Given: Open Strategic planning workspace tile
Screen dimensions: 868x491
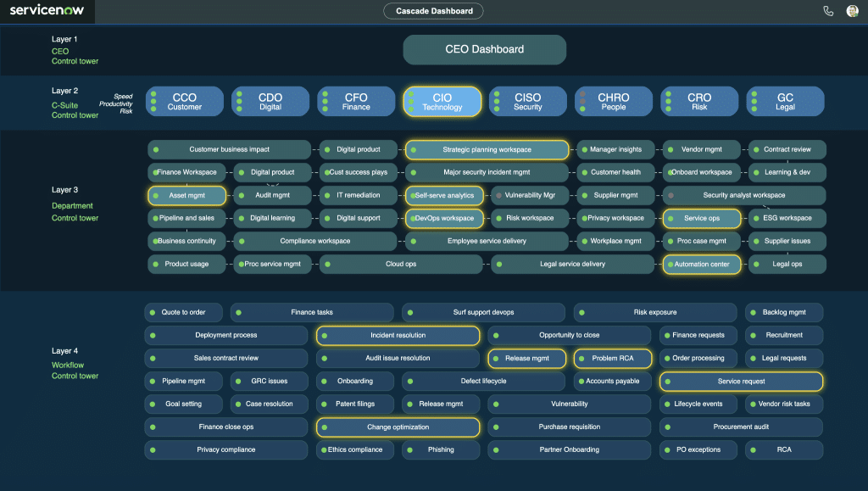Looking at the screenshot, I should point(487,149).
